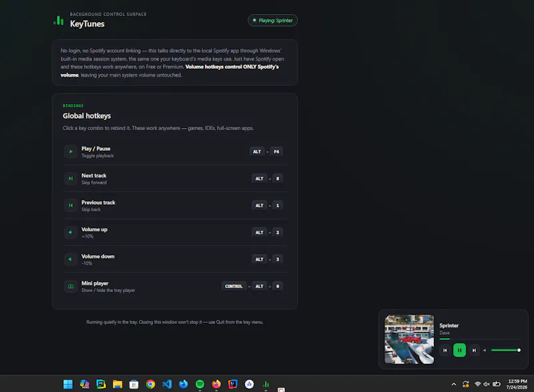Click the mini player volume slider
Image resolution: width=534 pixels, height=392 pixels.
tap(506, 350)
